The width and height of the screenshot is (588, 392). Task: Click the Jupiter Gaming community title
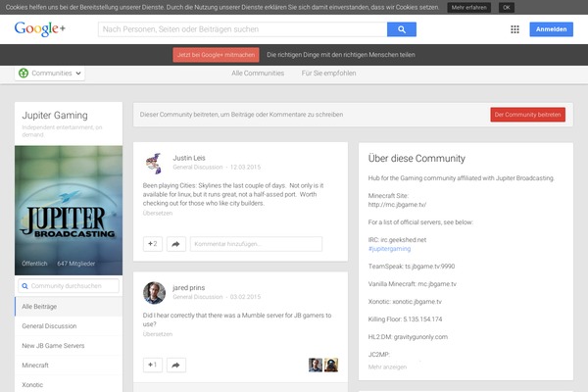click(x=55, y=116)
